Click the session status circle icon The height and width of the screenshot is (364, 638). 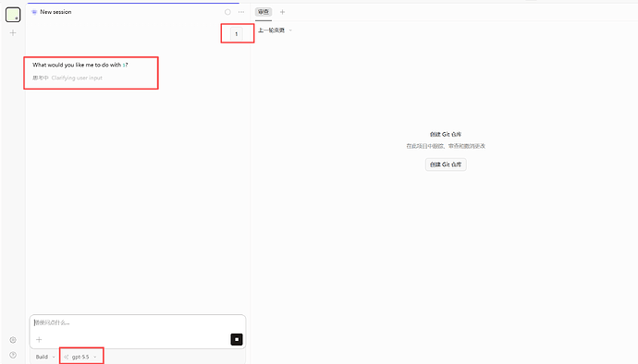(x=227, y=12)
